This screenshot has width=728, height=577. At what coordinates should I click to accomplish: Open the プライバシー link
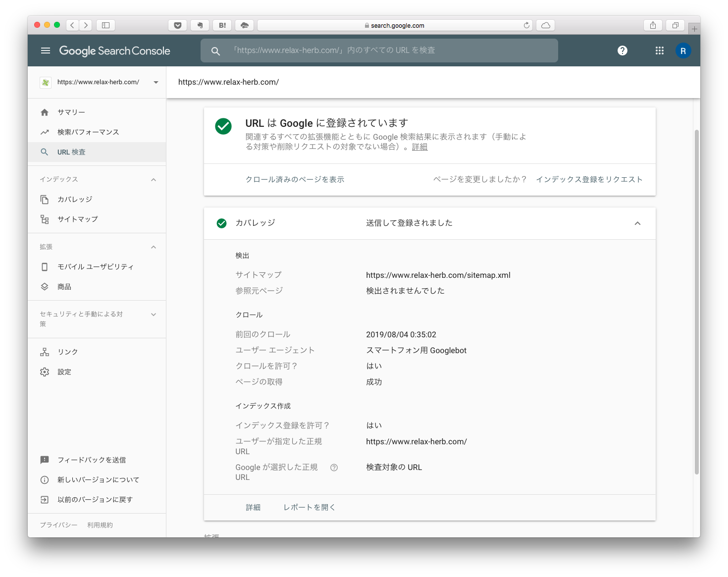(x=58, y=525)
